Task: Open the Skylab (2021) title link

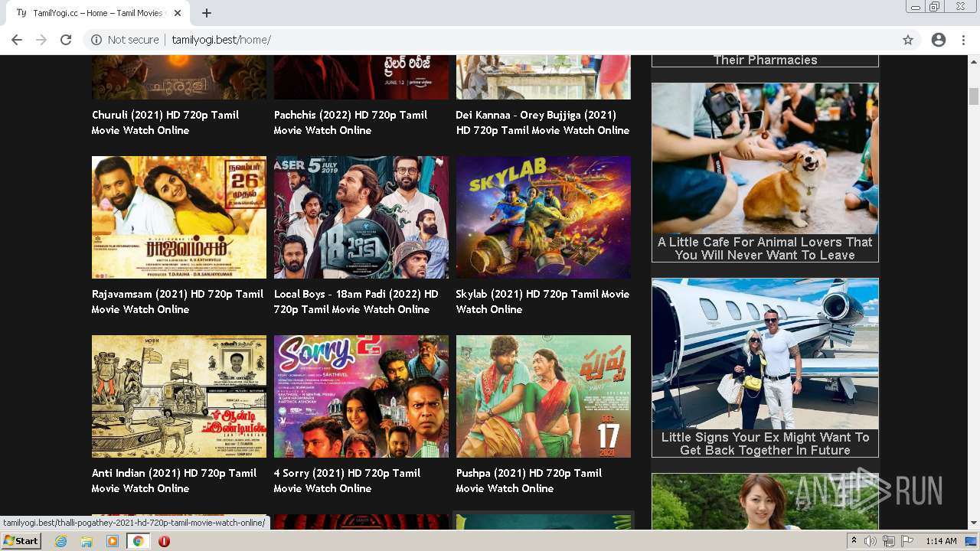Action: pyautogui.click(x=543, y=302)
